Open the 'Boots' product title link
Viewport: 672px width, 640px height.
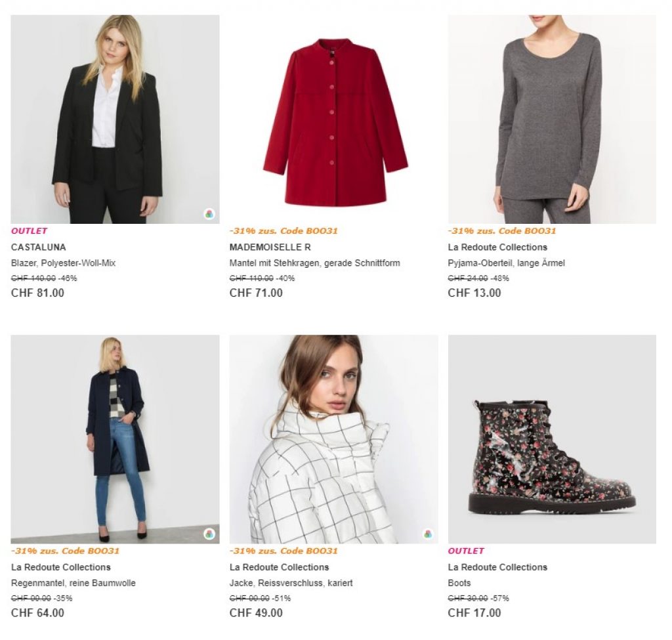pyautogui.click(x=459, y=583)
